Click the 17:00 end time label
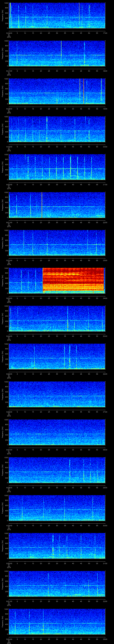Screen dimensions: 114x644 [105, 33]
